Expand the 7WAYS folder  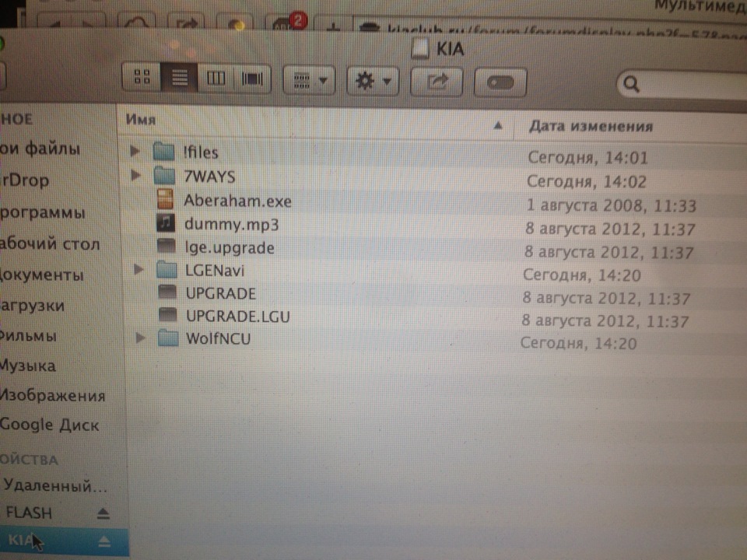(x=136, y=175)
